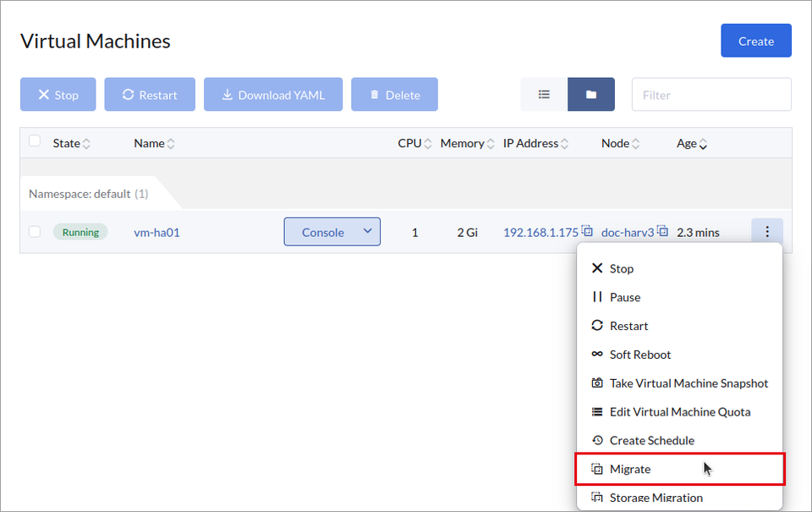812x512 pixels.
Task: Open the three-dot actions menu for vm-ha01
Action: (x=767, y=232)
